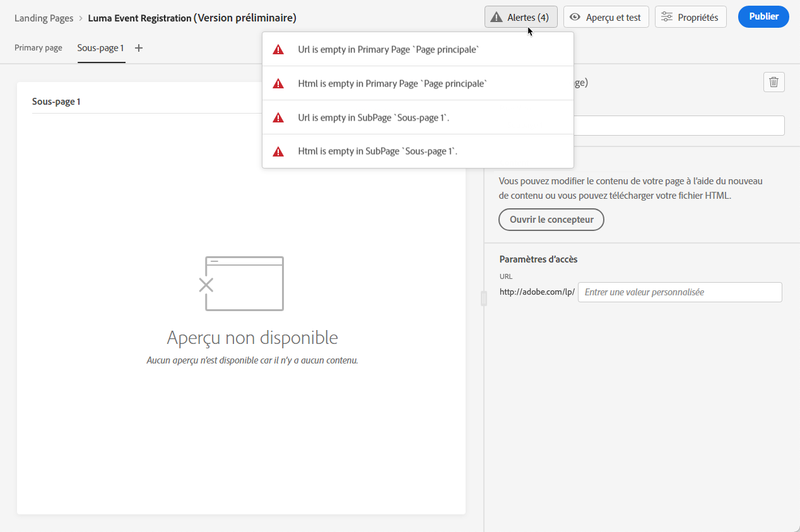Image resolution: width=800 pixels, height=532 pixels.
Task: Click Ouvrir le concepteur button
Action: (x=551, y=220)
